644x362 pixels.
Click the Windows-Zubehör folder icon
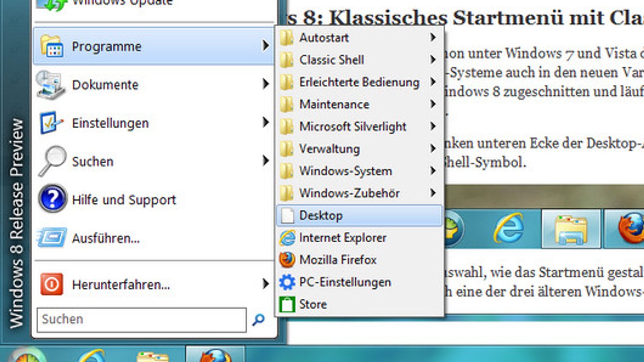click(287, 193)
